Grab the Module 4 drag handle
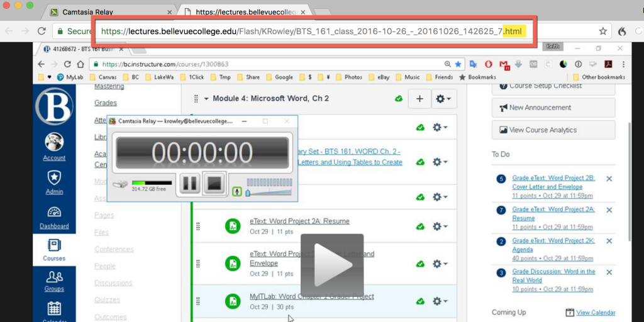This screenshot has width=644, height=322. point(196,99)
